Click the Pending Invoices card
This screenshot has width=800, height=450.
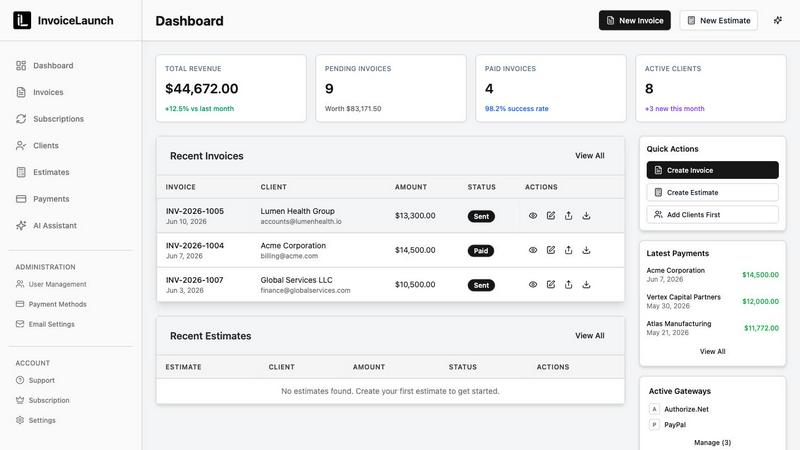(391, 88)
